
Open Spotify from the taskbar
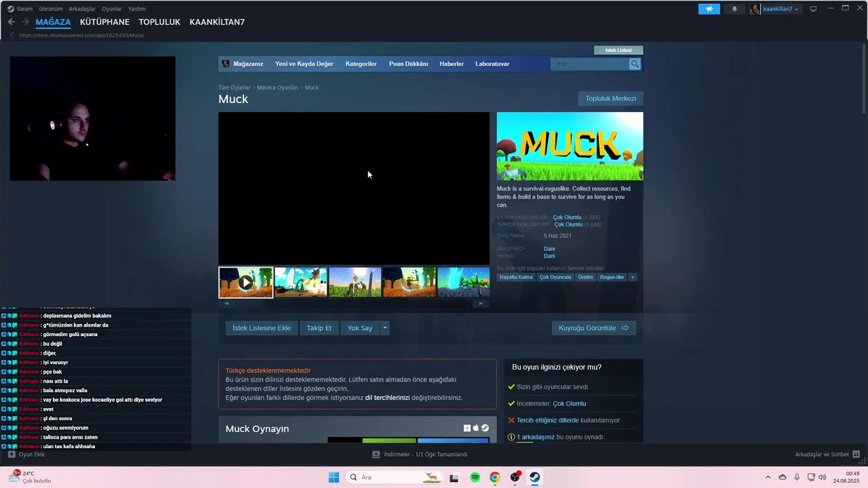[475, 477]
